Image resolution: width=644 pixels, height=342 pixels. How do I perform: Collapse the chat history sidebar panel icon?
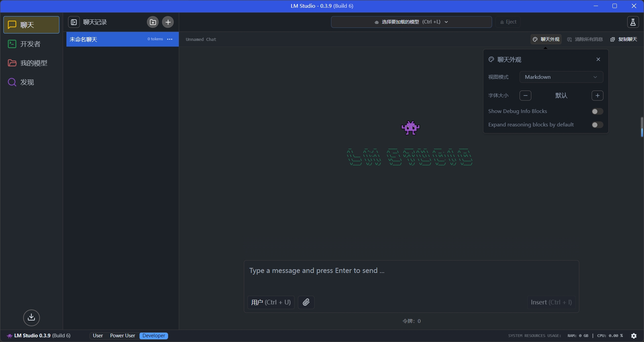coord(74,22)
